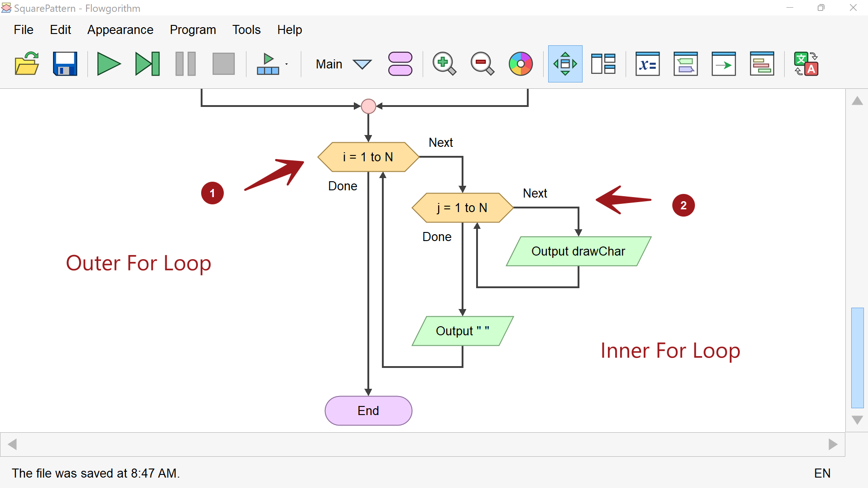Open the layout windows icon
Screen dimensions: 868x488
603,63
